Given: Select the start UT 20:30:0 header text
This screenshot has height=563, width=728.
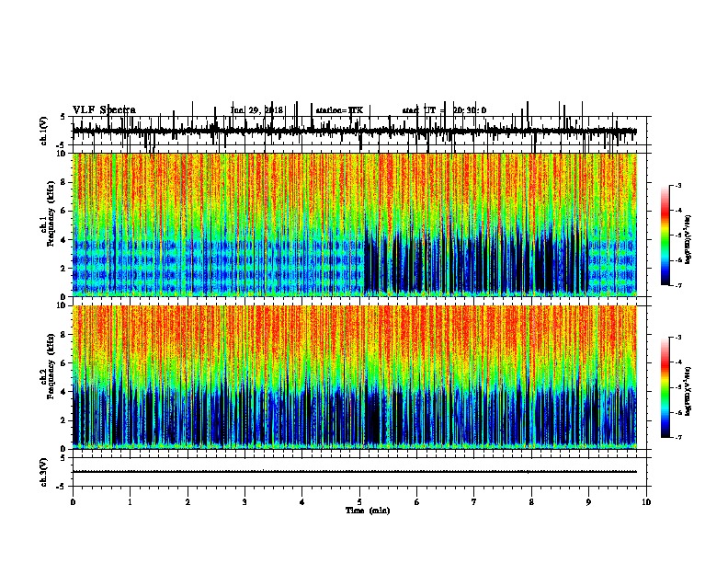Looking at the screenshot, I should [444, 110].
